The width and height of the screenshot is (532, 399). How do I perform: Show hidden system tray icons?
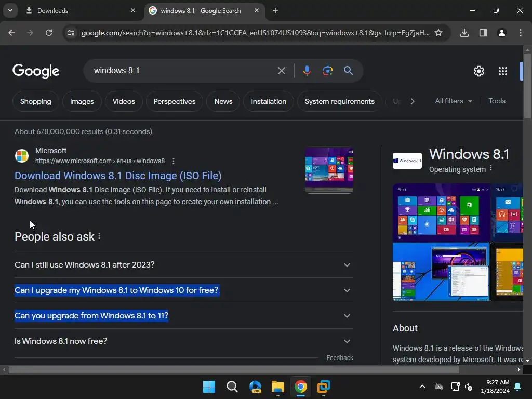(x=422, y=387)
